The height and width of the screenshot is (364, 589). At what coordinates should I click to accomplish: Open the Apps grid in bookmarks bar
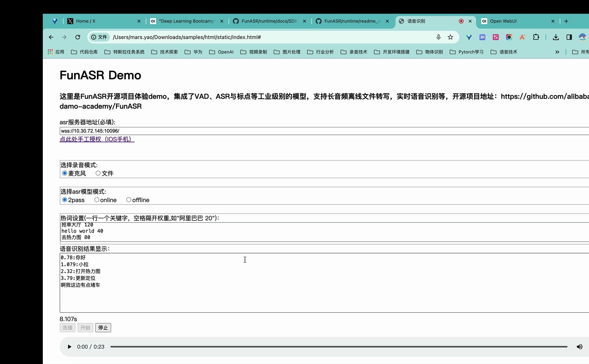[56, 52]
